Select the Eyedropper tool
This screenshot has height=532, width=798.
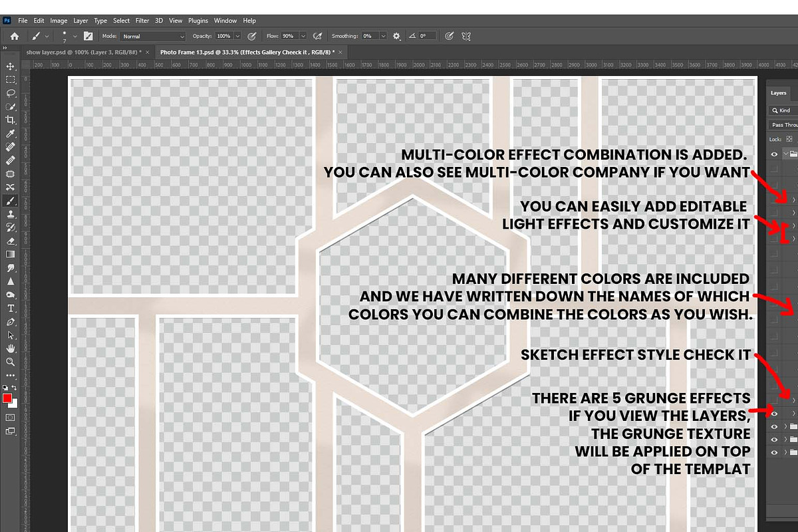[10, 134]
